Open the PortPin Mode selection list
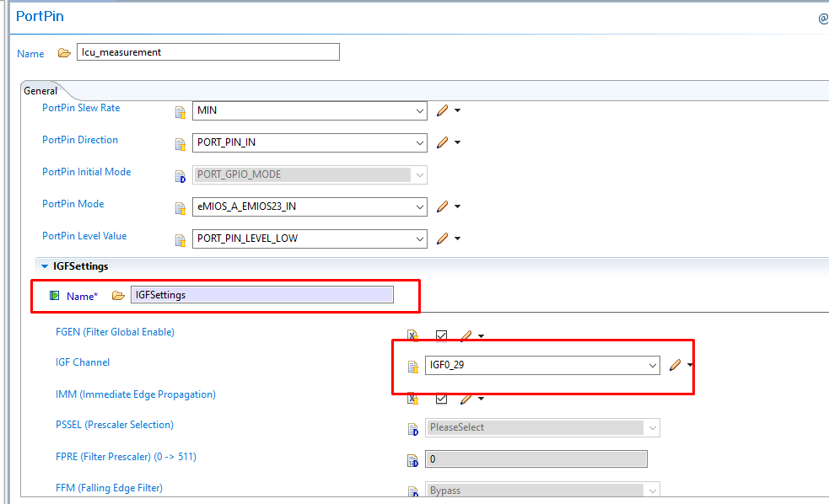 click(419, 206)
